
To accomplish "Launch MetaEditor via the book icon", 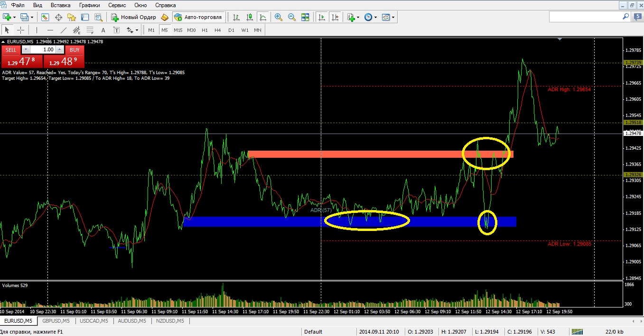I will [x=165, y=17].
